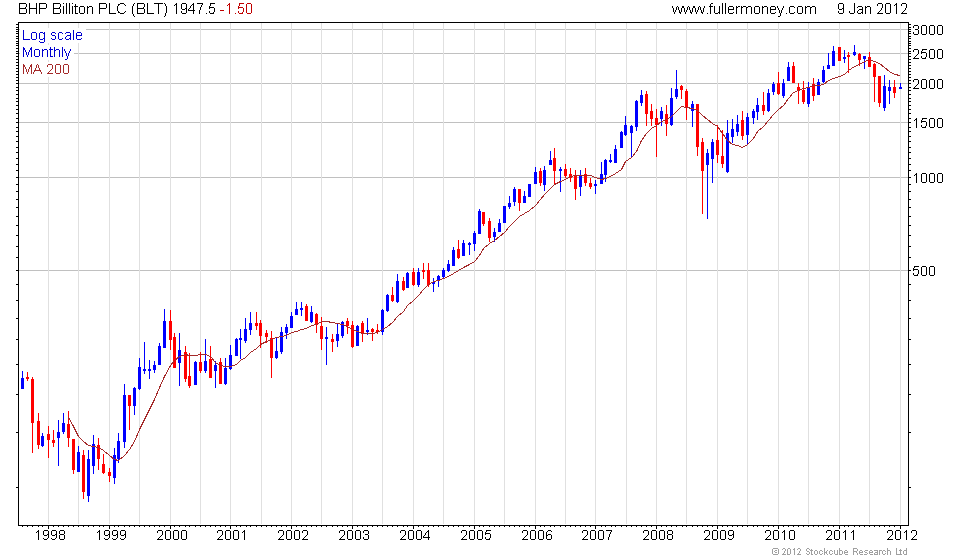Open the www.fullermoney.com link text

[x=744, y=9]
